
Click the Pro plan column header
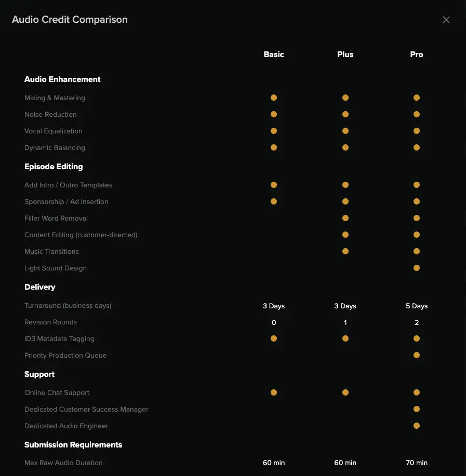(417, 55)
